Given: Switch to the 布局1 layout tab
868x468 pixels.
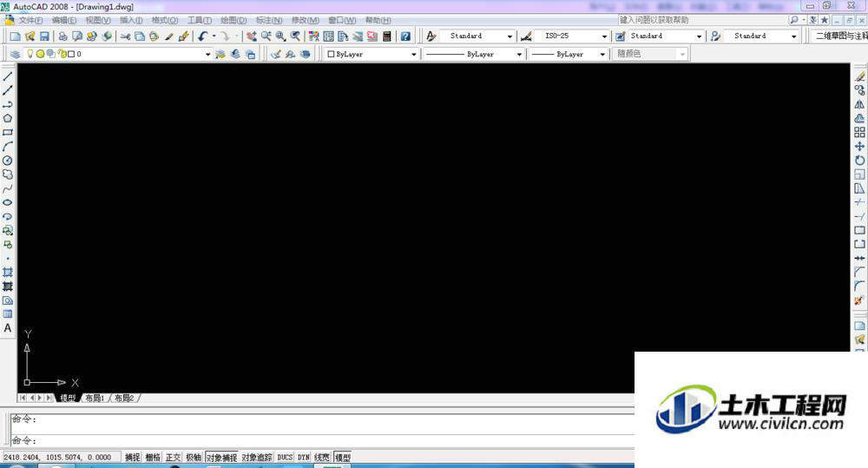Looking at the screenshot, I should point(95,399).
